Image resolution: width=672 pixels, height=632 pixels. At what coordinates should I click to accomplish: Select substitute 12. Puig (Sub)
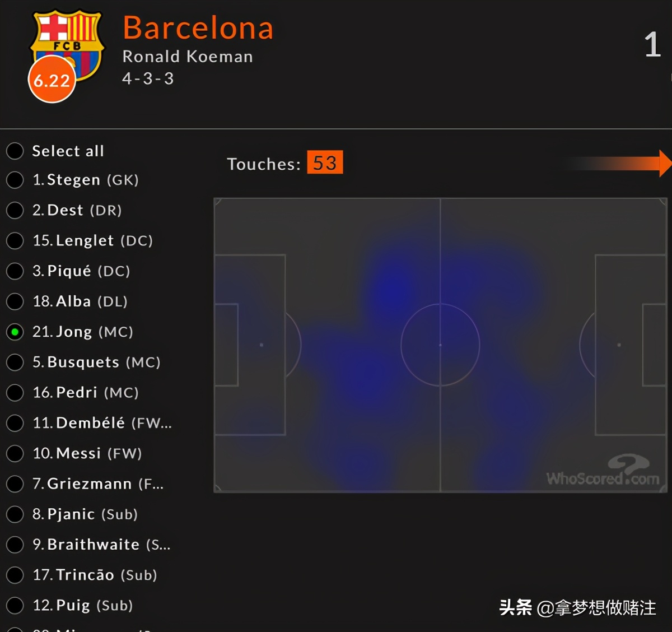[x=15, y=605]
